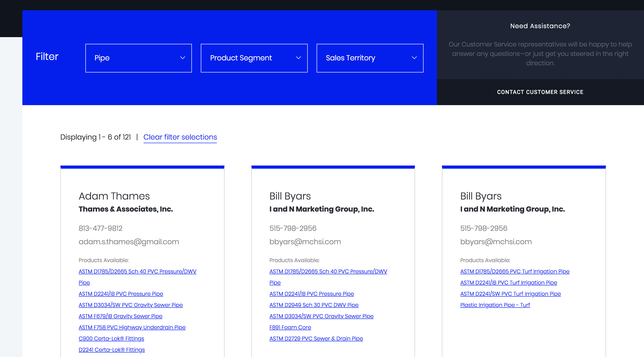The width and height of the screenshot is (644, 357).
Task: Open ASTM F758 PVC Highway Underdrain Pipe
Action: (x=132, y=327)
